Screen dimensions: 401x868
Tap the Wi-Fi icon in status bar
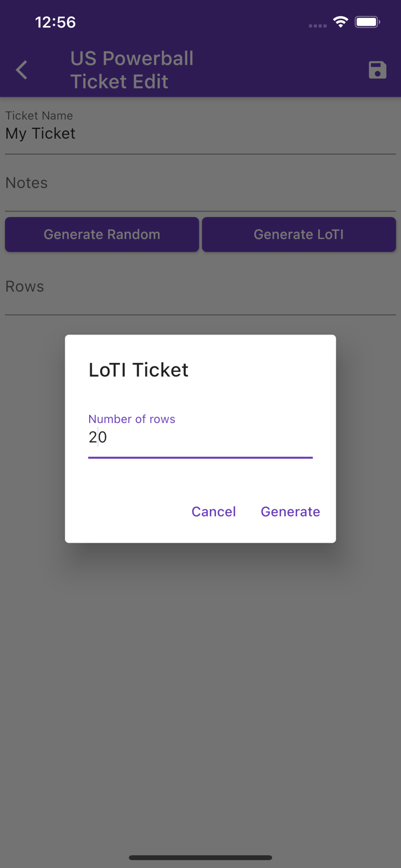point(340,21)
